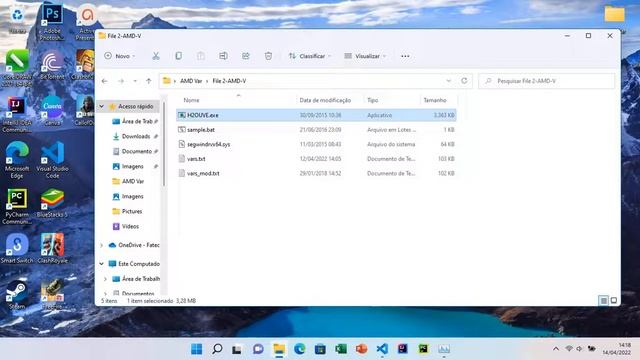
Task: Open Vídeos folder in sidebar
Action: click(x=126, y=227)
